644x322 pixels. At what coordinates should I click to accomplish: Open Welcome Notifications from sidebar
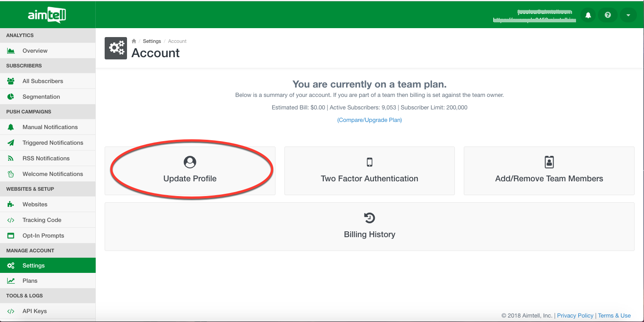(x=52, y=174)
